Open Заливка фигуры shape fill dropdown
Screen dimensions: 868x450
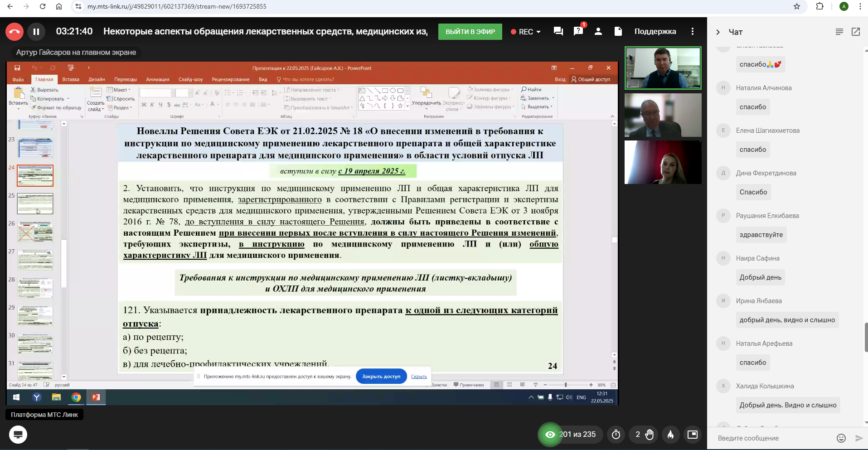tap(491, 89)
